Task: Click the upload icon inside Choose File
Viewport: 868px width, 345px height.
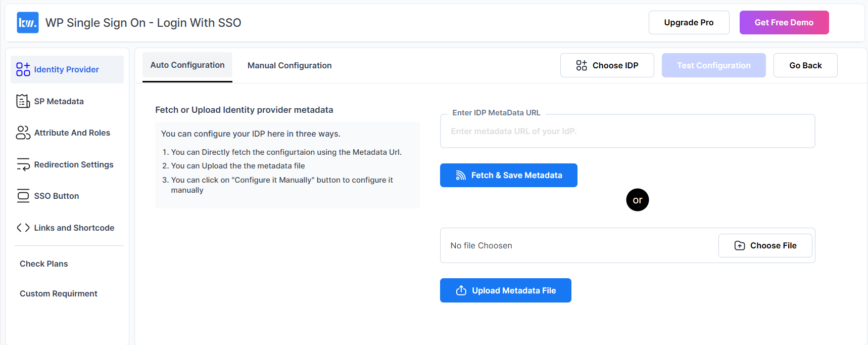Action: click(739, 245)
